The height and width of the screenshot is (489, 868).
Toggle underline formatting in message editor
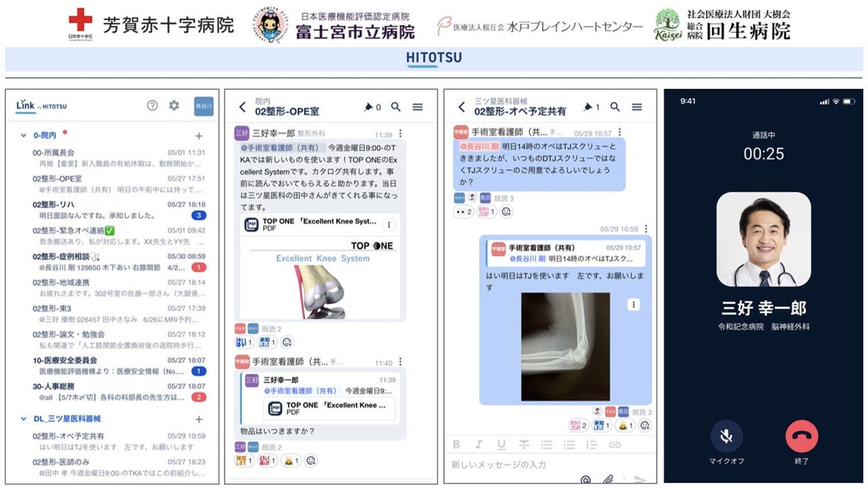(x=501, y=444)
